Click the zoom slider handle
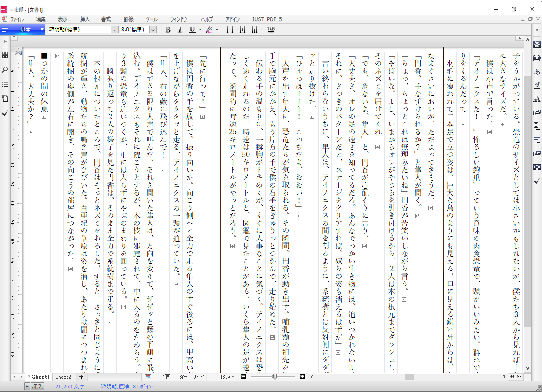 pos(275,377)
